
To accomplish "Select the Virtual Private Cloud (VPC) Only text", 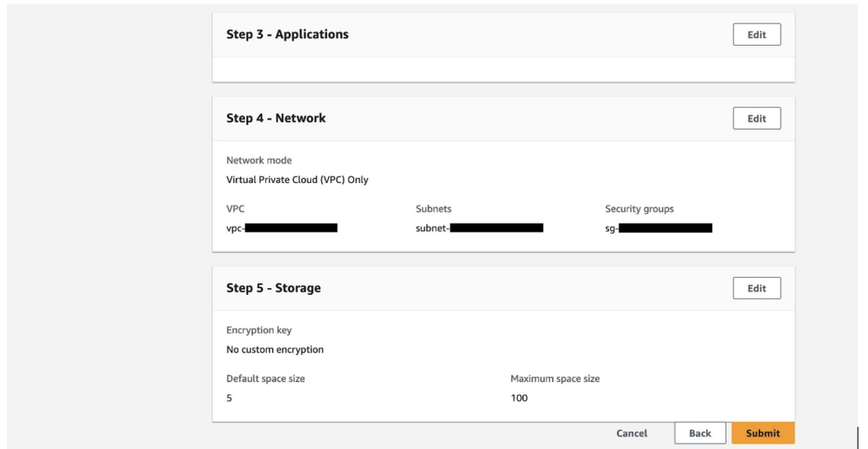I will 297,180.
